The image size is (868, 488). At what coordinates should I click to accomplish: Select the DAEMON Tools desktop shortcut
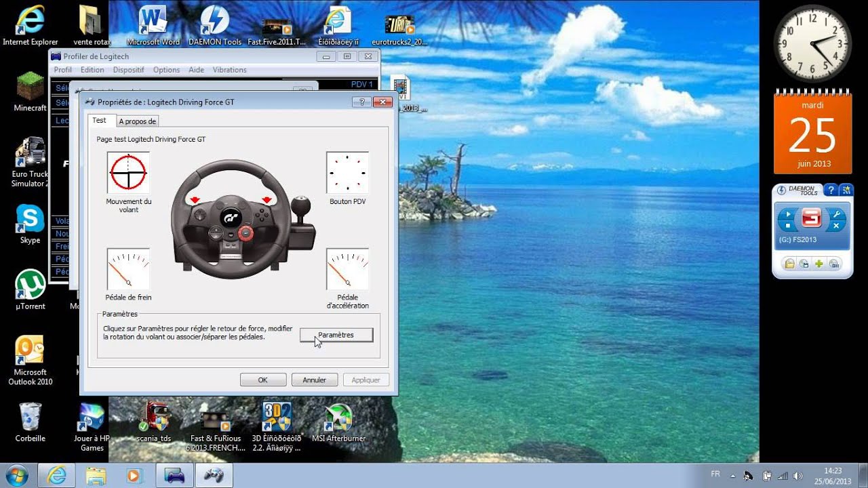[215, 26]
